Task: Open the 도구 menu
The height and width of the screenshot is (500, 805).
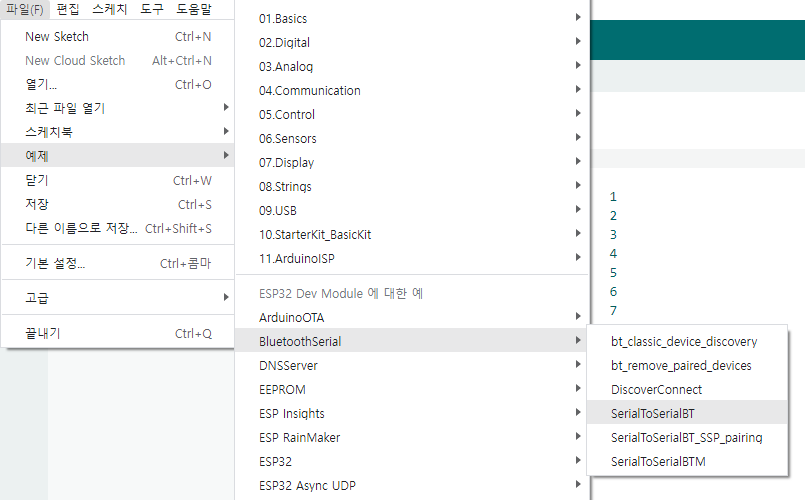Action: click(152, 9)
